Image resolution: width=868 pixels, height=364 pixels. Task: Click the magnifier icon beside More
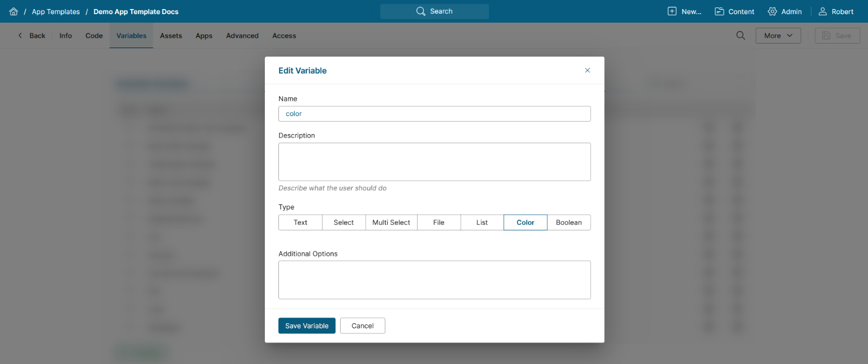point(741,36)
